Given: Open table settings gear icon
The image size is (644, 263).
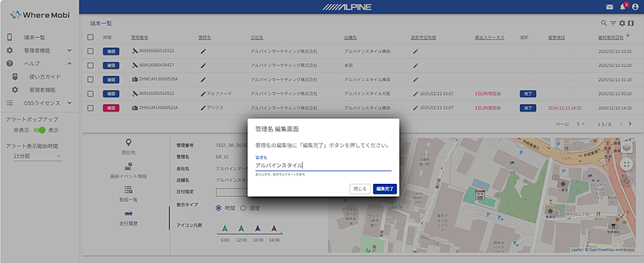Looking at the screenshot, I should (623, 23).
